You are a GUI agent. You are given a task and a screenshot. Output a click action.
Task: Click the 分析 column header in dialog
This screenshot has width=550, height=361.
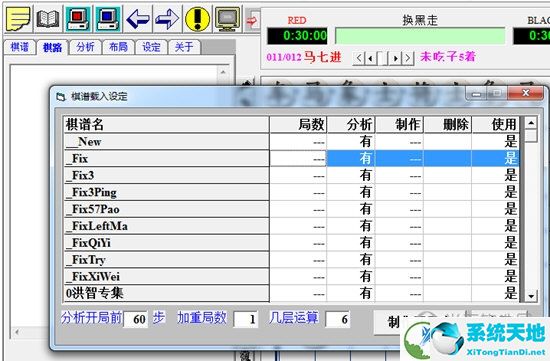pyautogui.click(x=351, y=125)
